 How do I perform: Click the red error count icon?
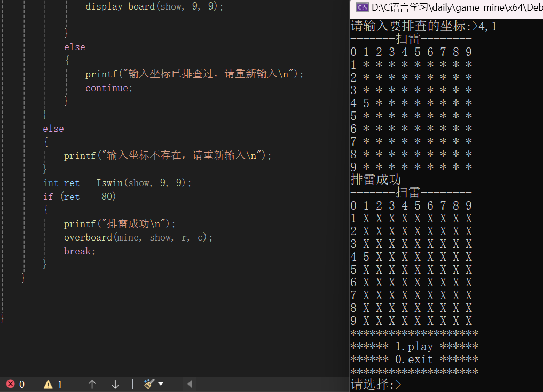coord(11,384)
